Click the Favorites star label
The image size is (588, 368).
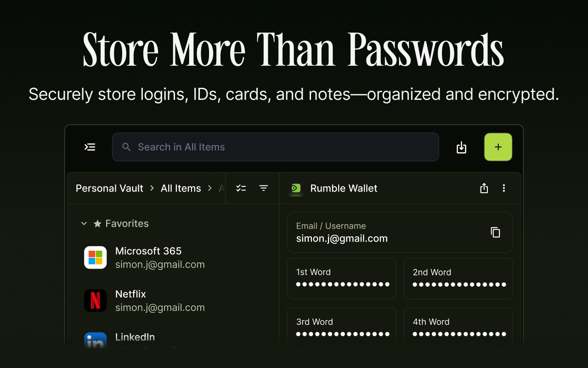pos(121,224)
